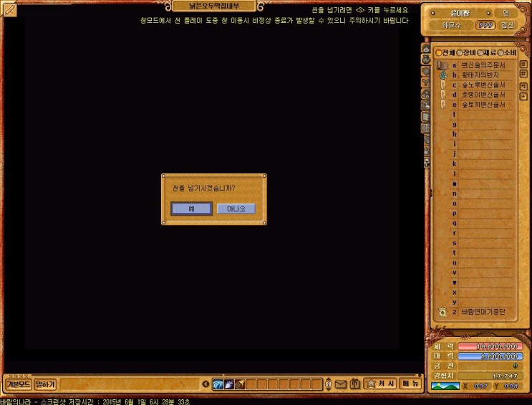This screenshot has height=405, width=532.
Task: Click the 캐시 cash shop button
Action: [x=380, y=383]
